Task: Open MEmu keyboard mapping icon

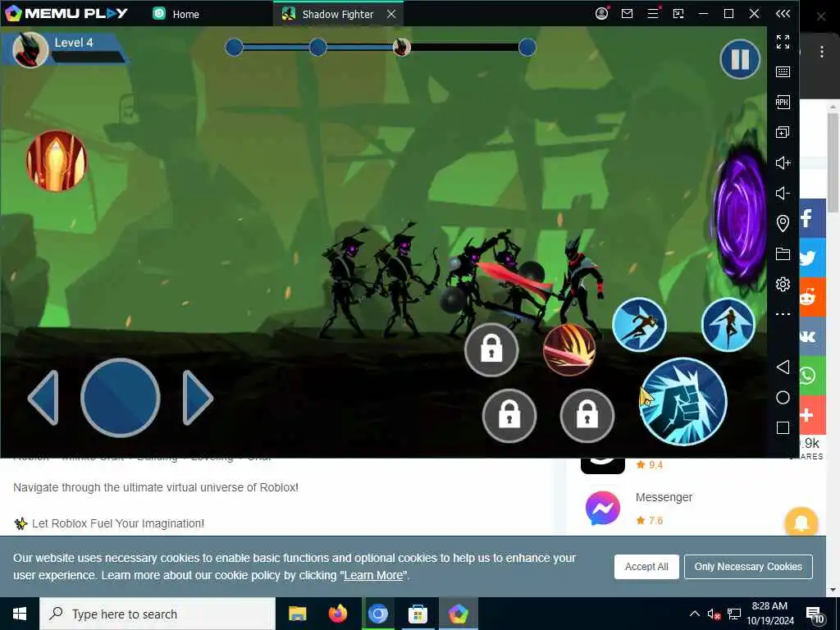Action: [x=783, y=72]
